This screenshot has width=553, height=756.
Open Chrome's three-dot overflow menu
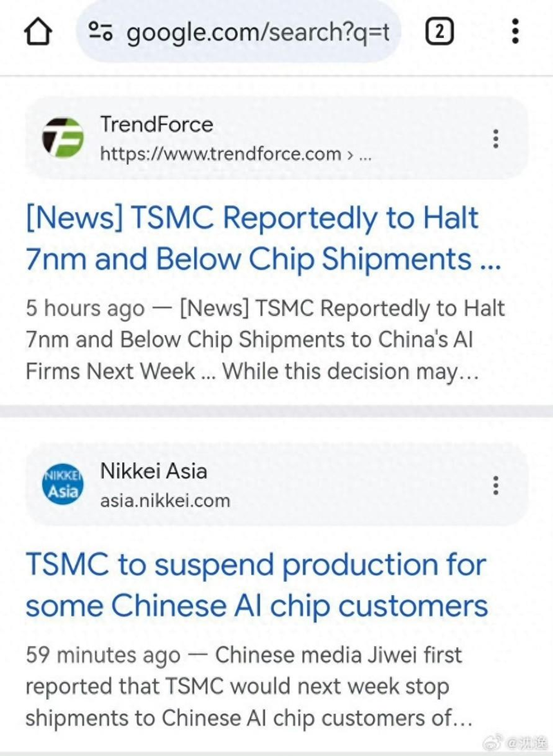(515, 32)
